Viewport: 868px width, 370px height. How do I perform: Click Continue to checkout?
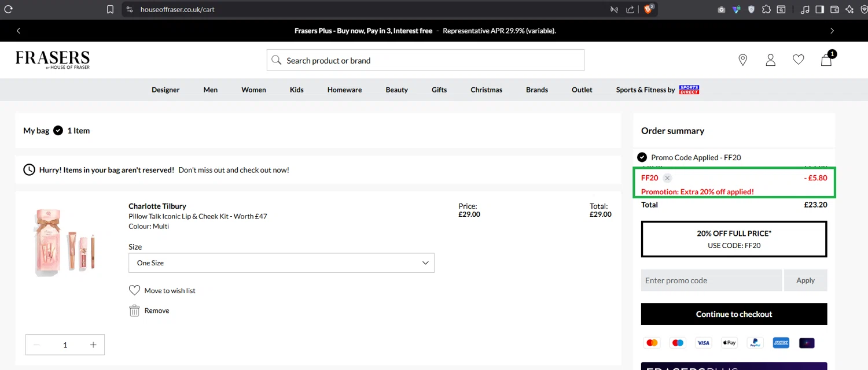[734, 314]
